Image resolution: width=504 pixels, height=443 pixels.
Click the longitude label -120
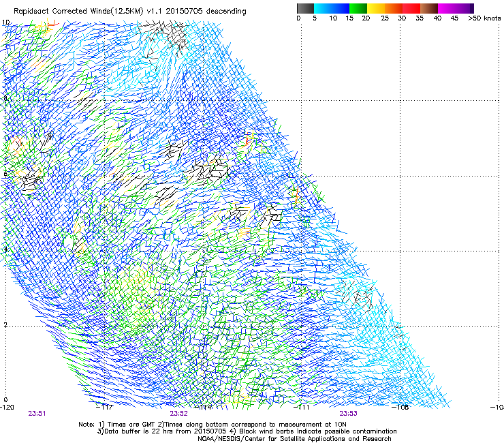pyautogui.click(x=7, y=407)
